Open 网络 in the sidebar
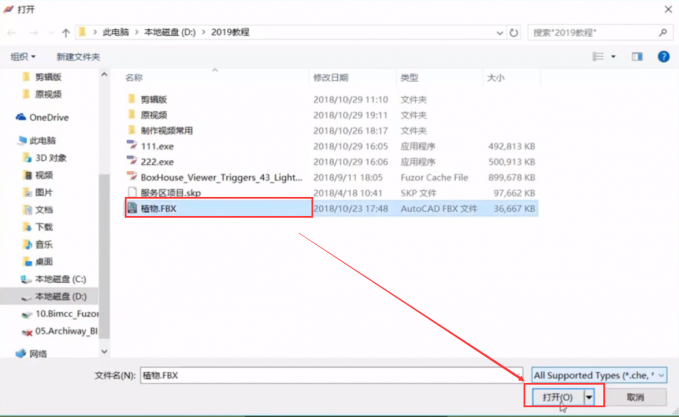679x417 pixels. click(x=31, y=354)
